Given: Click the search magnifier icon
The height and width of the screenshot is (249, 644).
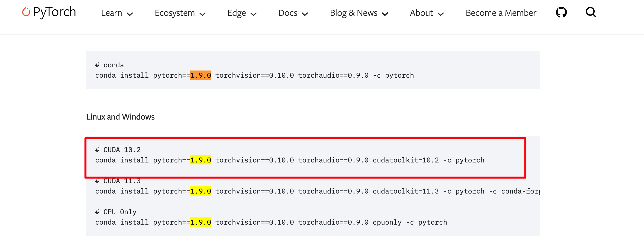Looking at the screenshot, I should pos(591,12).
